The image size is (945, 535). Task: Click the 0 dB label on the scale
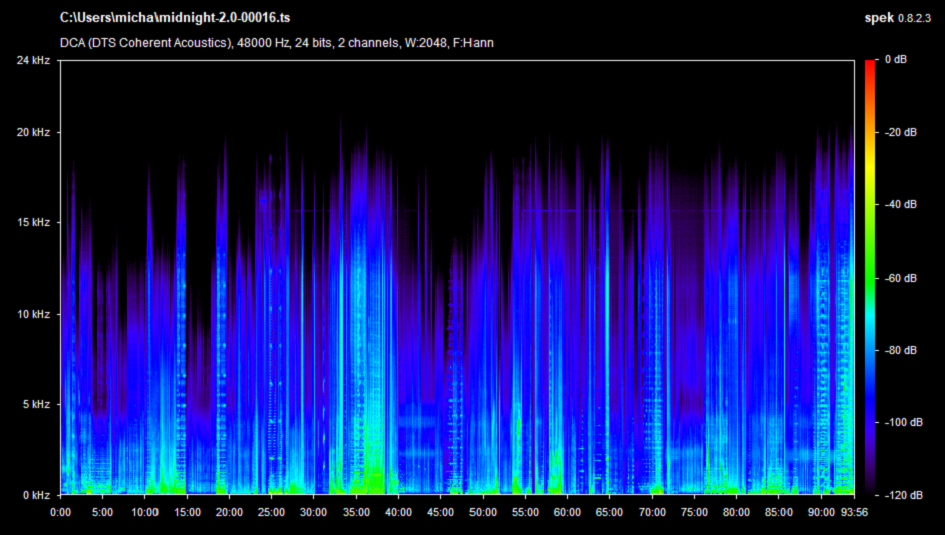[x=895, y=61]
